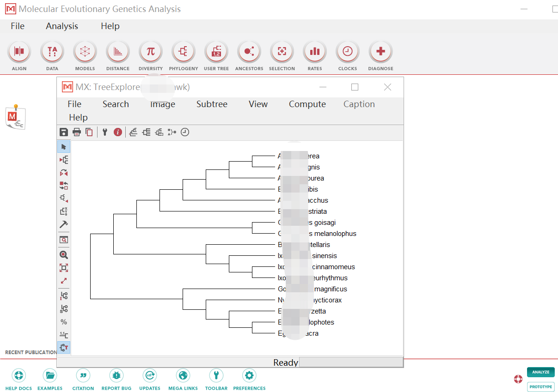Open the ALIGN tool in the main toolbar
Image resolution: width=558 pixels, height=392 pixels.
[19, 52]
